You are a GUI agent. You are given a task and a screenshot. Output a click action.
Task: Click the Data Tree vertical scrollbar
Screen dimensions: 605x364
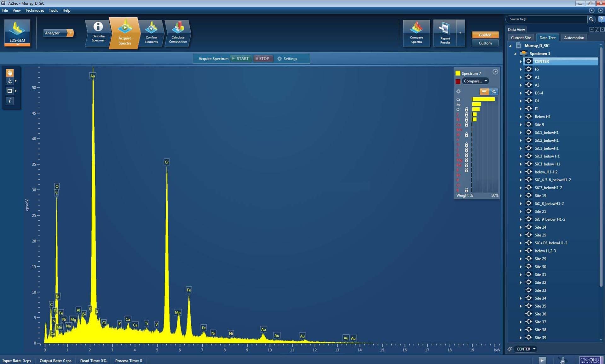[x=601, y=167]
